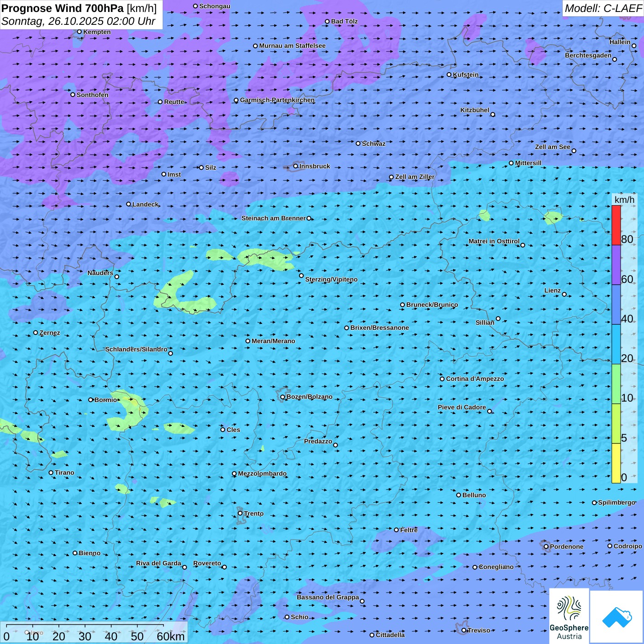
Task: Click the Pordenone city label
Action: pos(567,546)
